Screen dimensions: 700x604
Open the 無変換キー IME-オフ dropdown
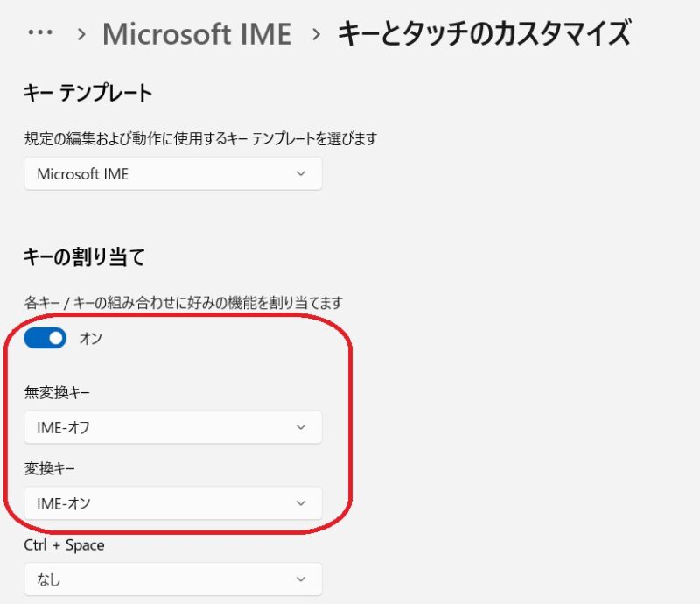click(x=173, y=427)
